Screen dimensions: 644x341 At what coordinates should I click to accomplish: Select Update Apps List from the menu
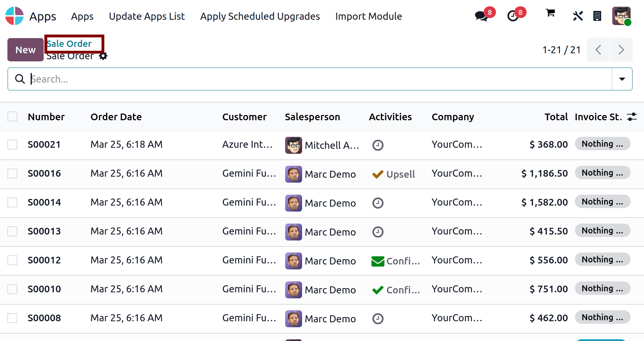(147, 16)
